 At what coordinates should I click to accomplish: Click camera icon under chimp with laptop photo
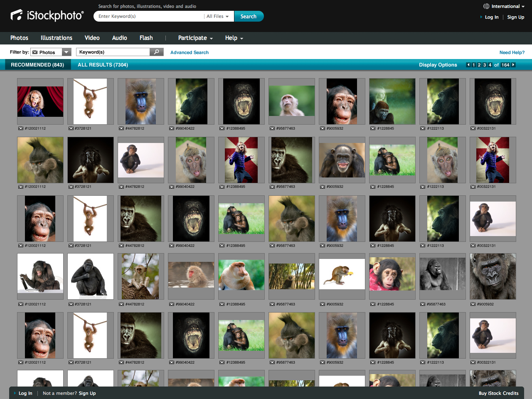coord(20,304)
